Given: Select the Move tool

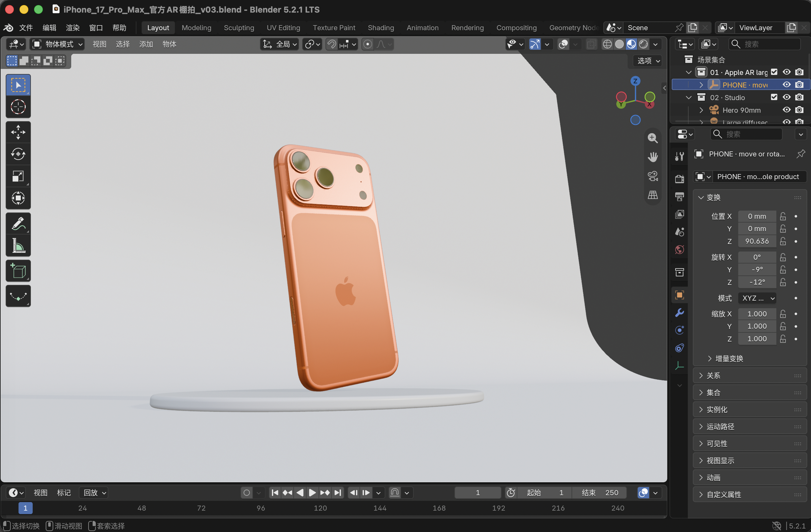Looking at the screenshot, I should coord(18,133).
